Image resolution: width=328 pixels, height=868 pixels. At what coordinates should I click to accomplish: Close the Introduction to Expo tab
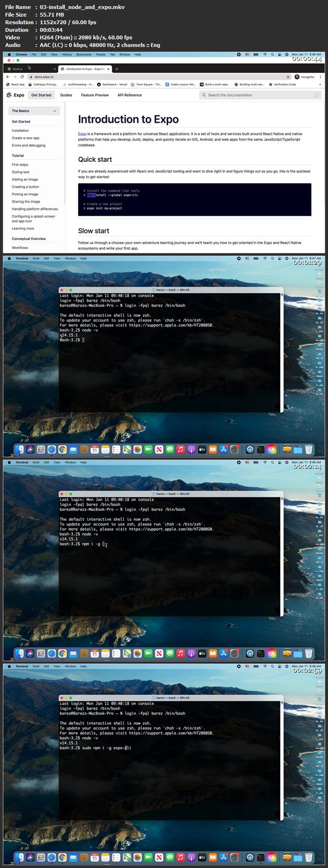[x=108, y=69]
